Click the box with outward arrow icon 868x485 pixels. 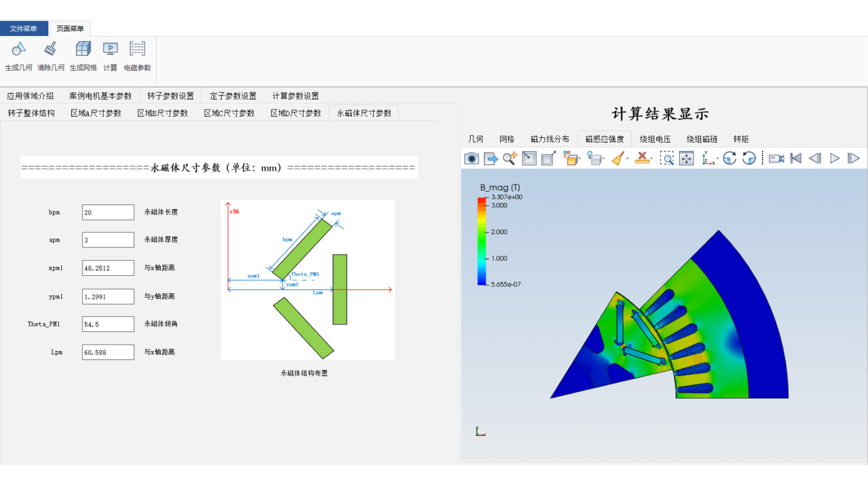(548, 159)
